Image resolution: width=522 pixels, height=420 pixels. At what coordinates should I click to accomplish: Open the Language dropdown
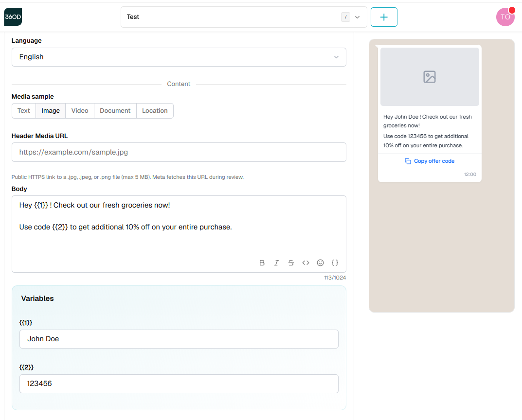[x=179, y=57]
